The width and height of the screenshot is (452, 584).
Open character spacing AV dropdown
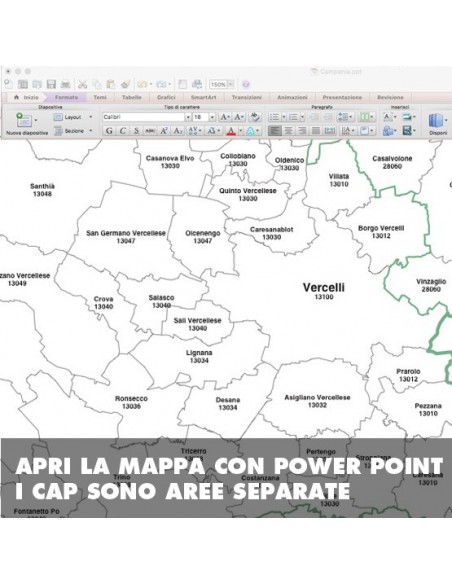click(x=195, y=131)
